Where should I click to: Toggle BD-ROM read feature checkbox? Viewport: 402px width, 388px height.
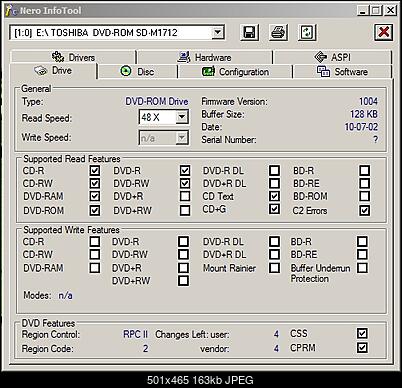(x=365, y=196)
